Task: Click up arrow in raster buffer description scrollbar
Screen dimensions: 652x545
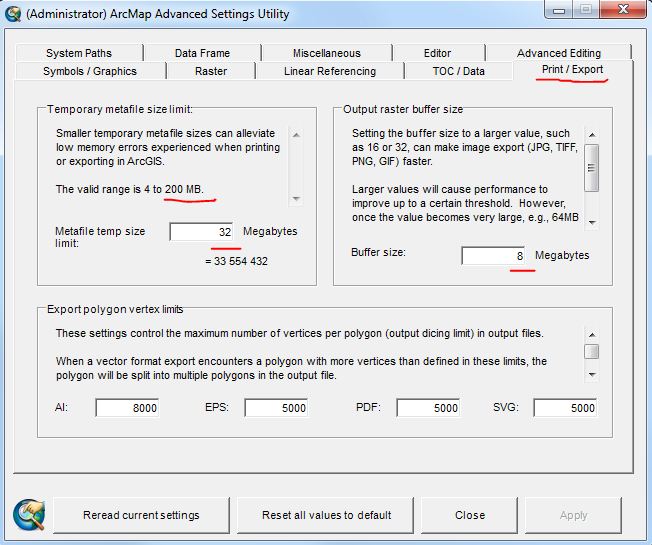Action: (x=592, y=135)
